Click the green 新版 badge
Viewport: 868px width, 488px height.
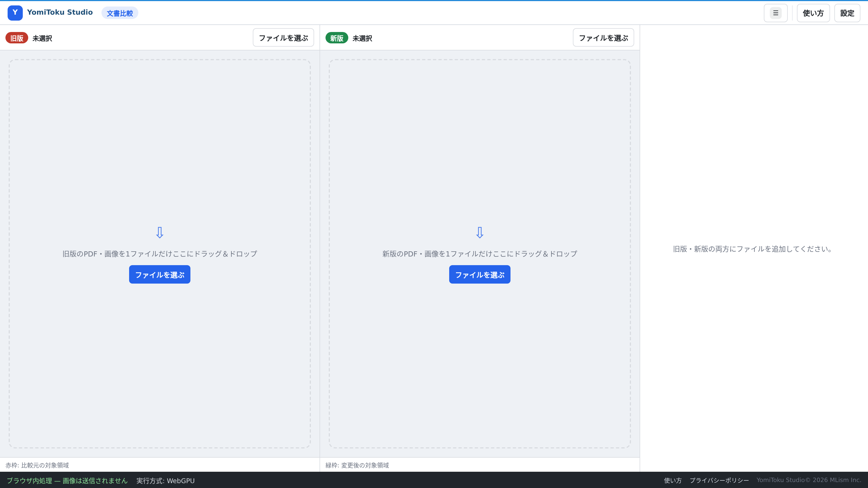point(337,38)
